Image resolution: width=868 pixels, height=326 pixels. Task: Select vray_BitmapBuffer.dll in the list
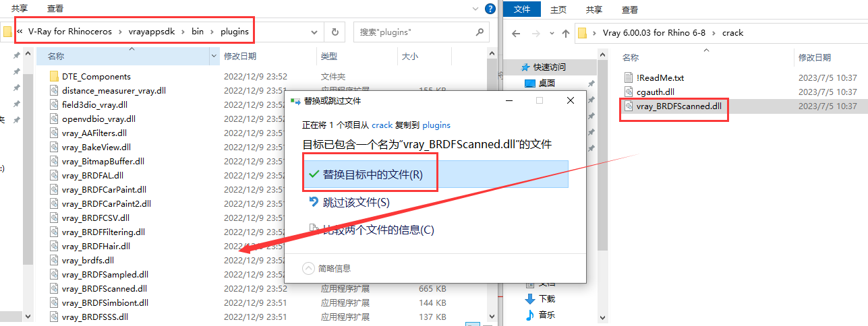click(103, 161)
